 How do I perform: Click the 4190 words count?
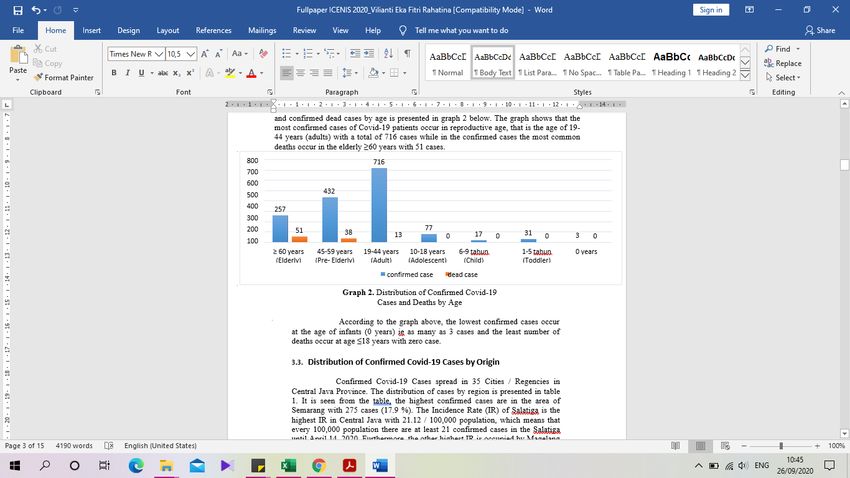(74, 445)
